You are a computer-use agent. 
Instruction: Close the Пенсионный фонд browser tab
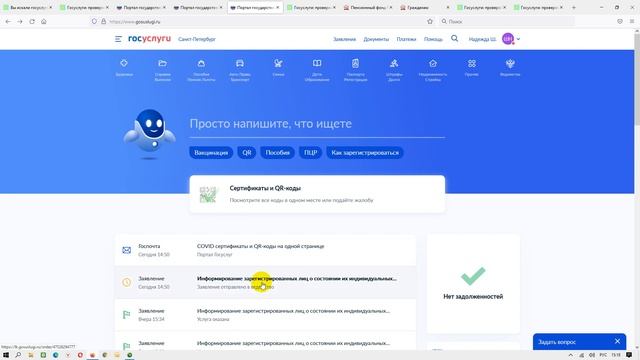point(391,7)
